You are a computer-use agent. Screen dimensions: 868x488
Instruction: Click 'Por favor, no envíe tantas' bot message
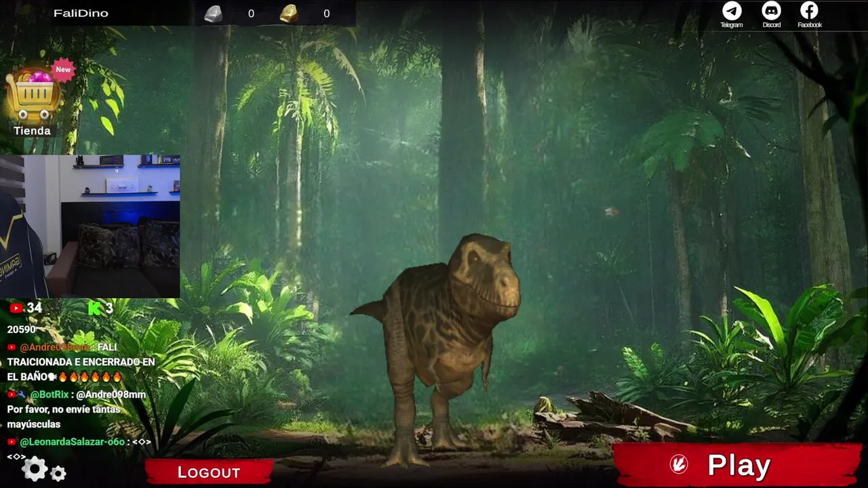click(x=64, y=409)
